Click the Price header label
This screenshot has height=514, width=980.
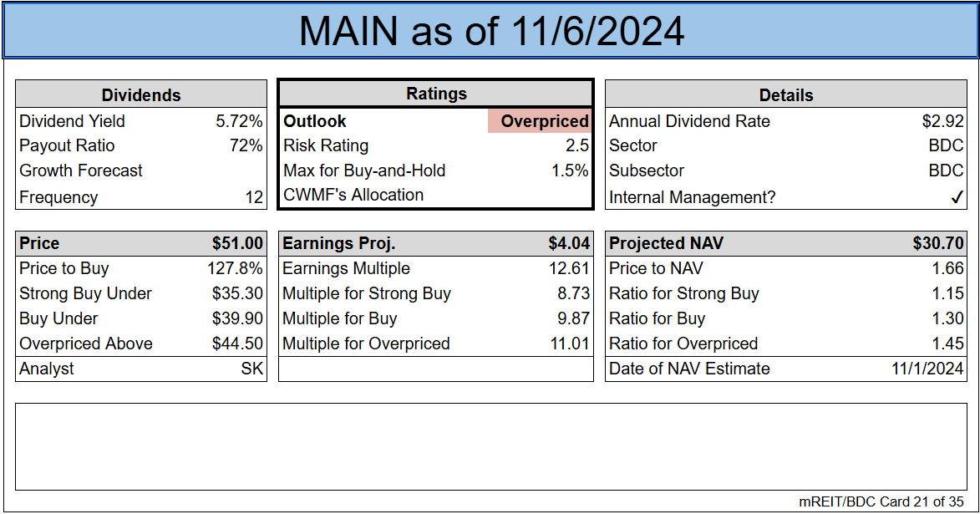tap(39, 243)
